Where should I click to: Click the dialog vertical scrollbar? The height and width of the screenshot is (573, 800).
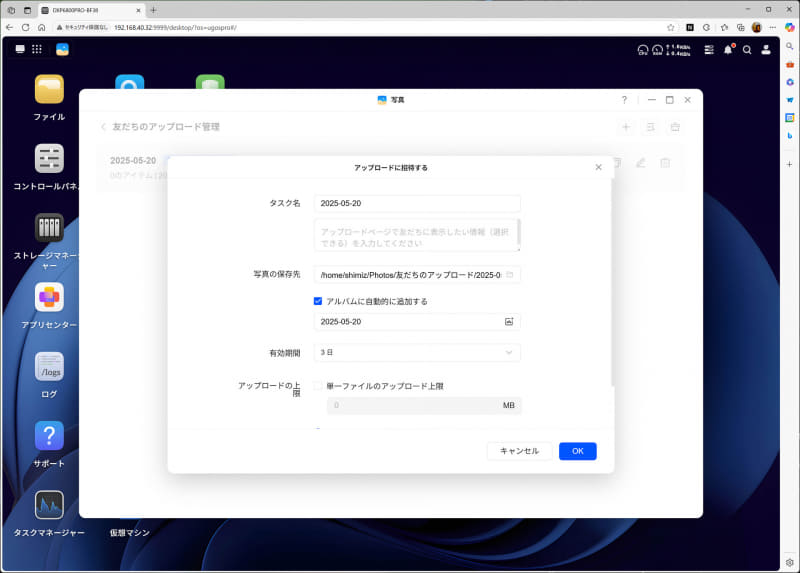(x=612, y=283)
